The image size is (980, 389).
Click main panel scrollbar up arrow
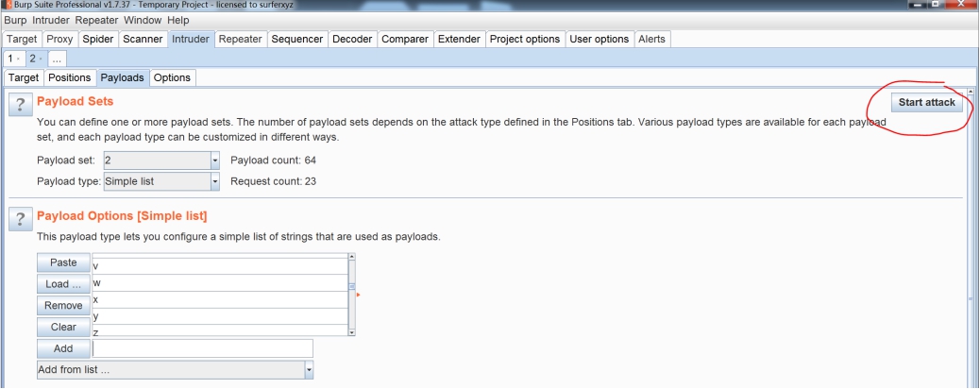coord(972,92)
